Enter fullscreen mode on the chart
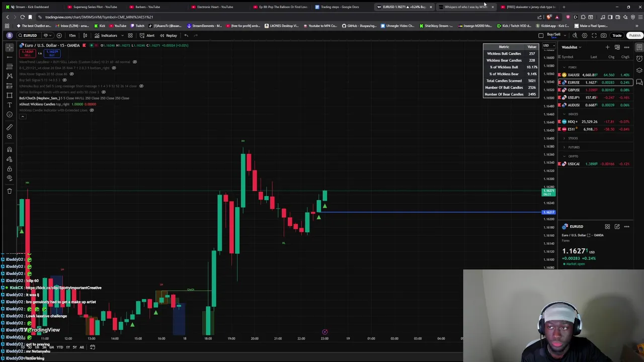 point(594,35)
